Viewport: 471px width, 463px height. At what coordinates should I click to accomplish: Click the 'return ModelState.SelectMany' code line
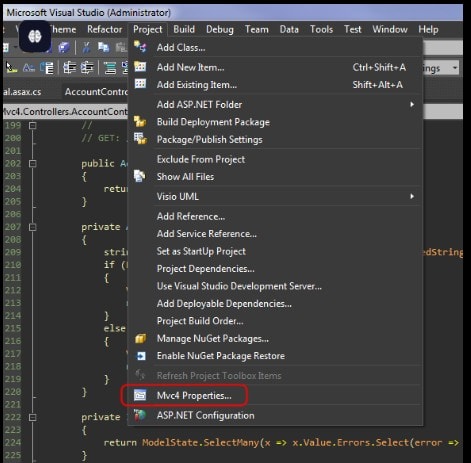281,443
